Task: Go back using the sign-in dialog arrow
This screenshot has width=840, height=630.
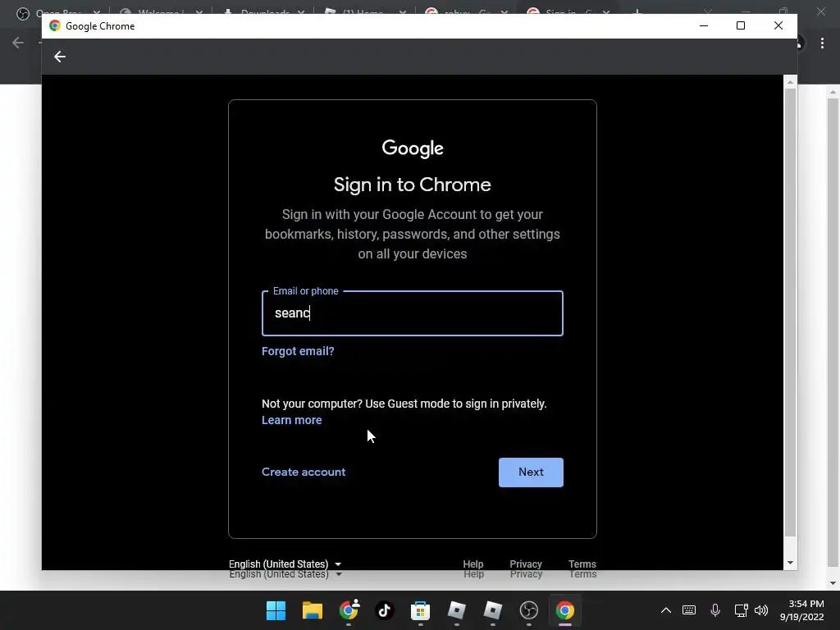Action: pos(59,57)
